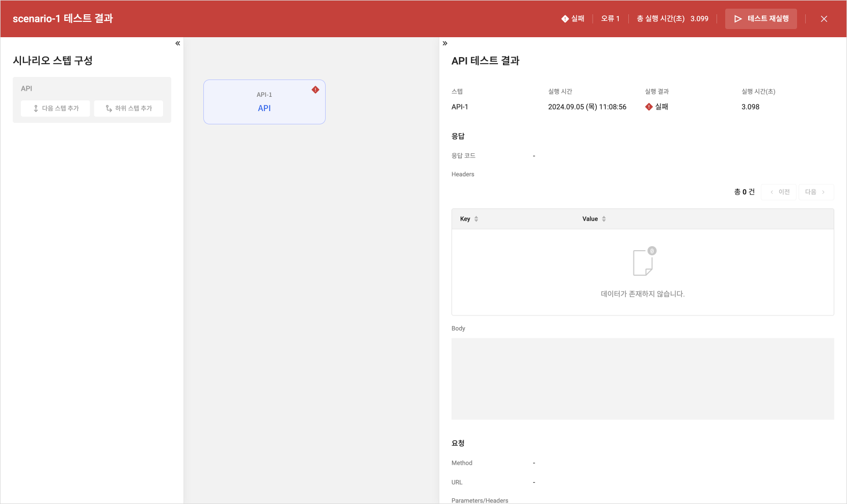This screenshot has height=504, width=847.
Task: Click the 총 0 건 count
Action: point(745,192)
